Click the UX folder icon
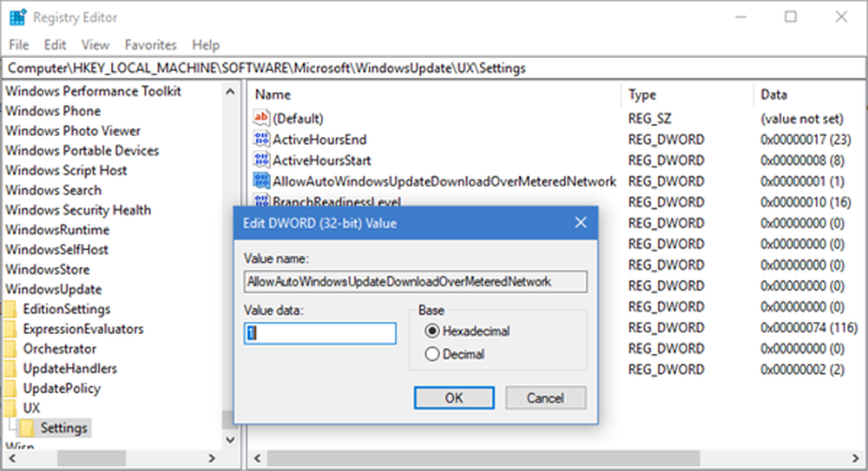This screenshot has width=868, height=471. pos(10,408)
